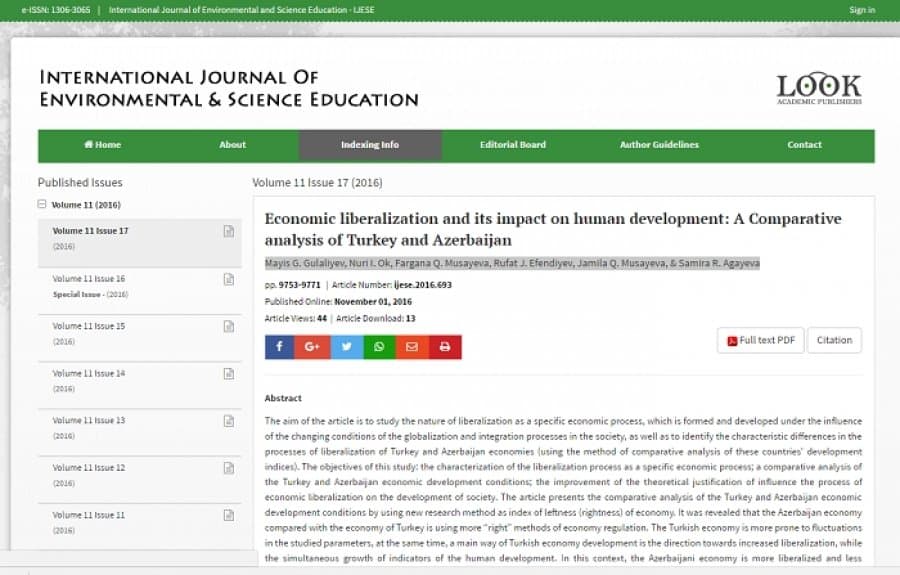Share article via WhatsApp
The image size is (900, 575).
tap(379, 347)
